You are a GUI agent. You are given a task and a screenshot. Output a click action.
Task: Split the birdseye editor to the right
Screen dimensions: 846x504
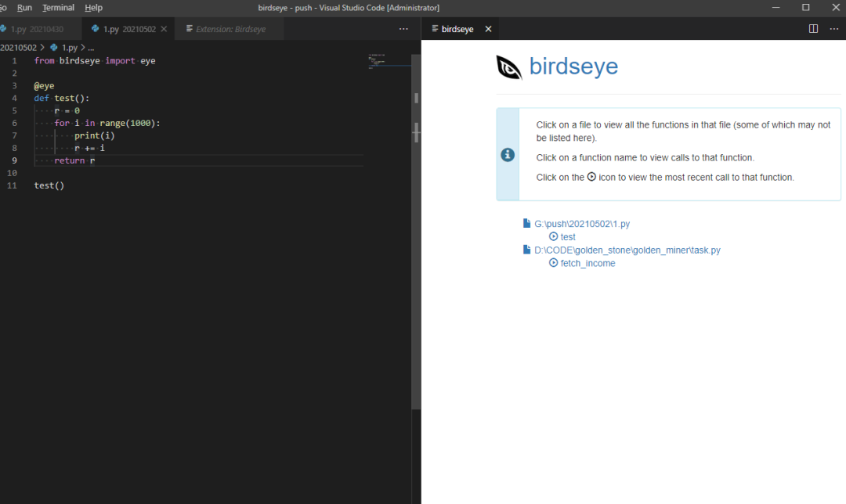pyautogui.click(x=813, y=29)
